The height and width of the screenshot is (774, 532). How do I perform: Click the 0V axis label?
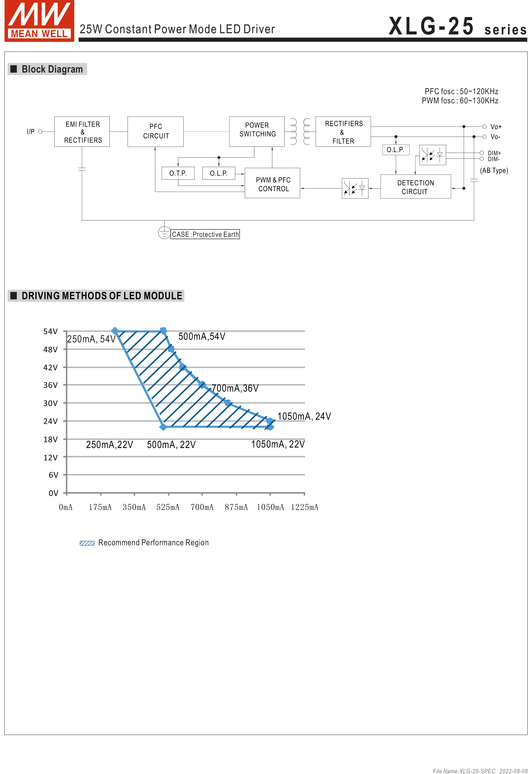coord(53,493)
